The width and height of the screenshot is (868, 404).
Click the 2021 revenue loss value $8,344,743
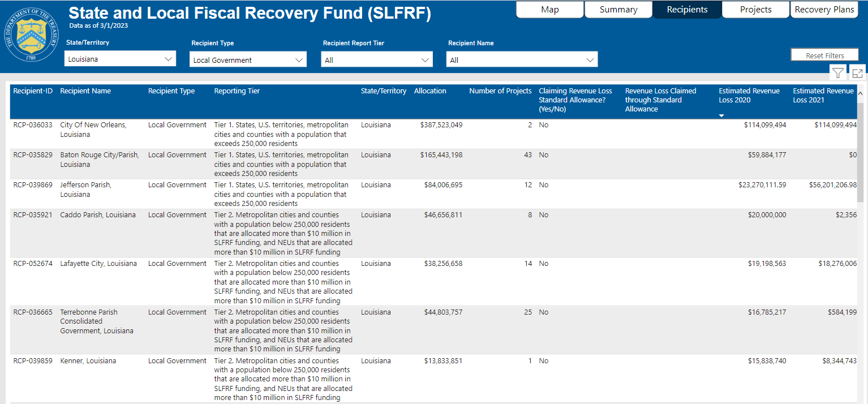point(840,360)
